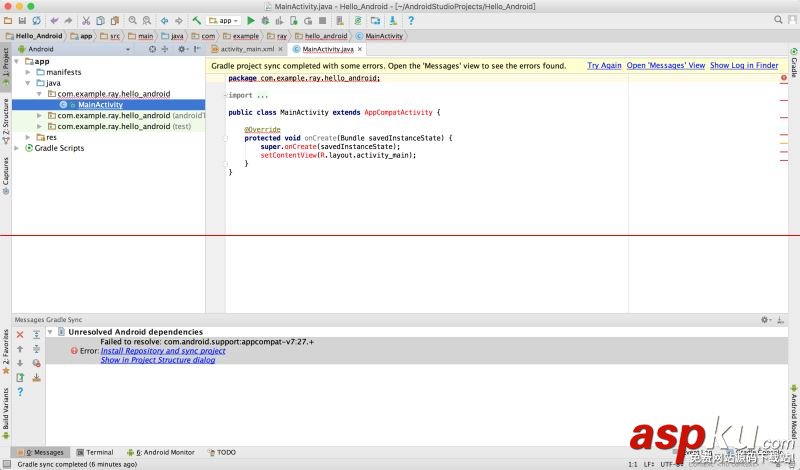Screen dimensions: 800x470
Task: Open the Terminal tool window tab
Action: point(95,452)
